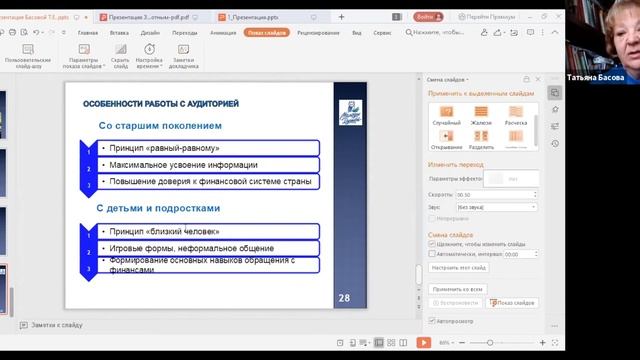Open the Звук [Без звука] dropdown

496,207
